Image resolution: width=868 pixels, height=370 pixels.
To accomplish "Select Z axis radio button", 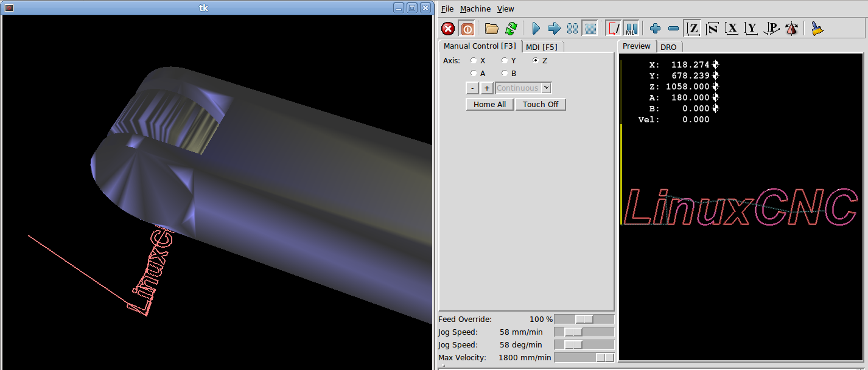I will (536, 61).
